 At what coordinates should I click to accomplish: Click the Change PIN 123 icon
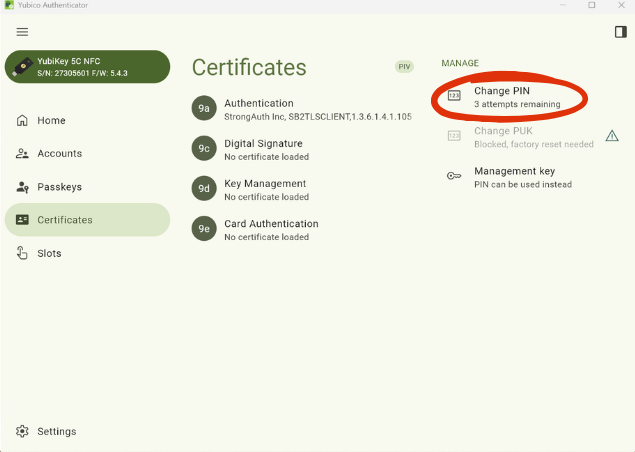(x=454, y=96)
